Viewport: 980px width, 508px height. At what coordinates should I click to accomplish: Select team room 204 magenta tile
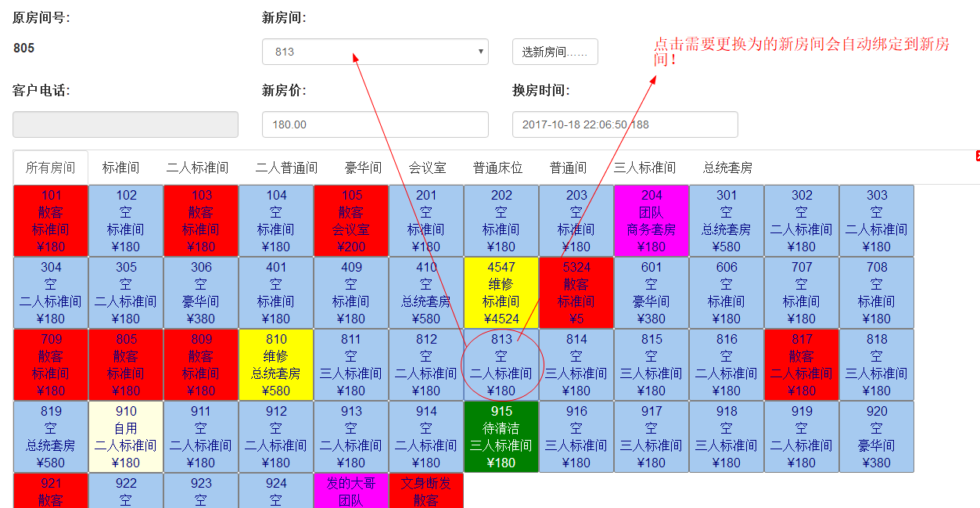pyautogui.click(x=652, y=221)
